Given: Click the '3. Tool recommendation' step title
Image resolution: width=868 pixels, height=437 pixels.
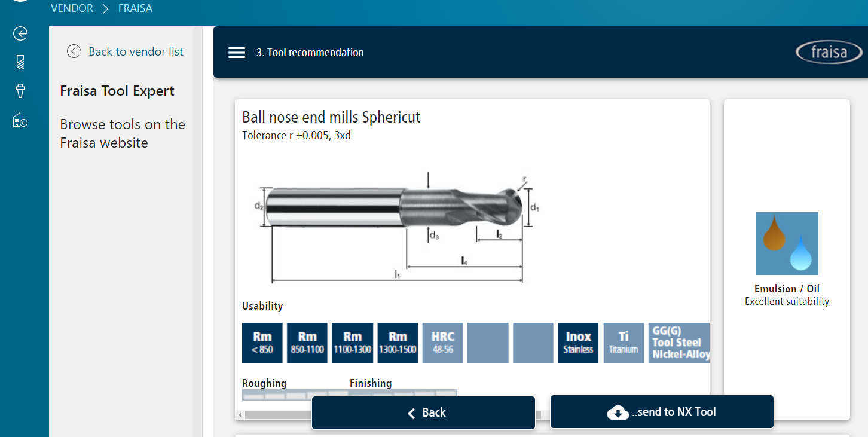Looking at the screenshot, I should click(310, 53).
